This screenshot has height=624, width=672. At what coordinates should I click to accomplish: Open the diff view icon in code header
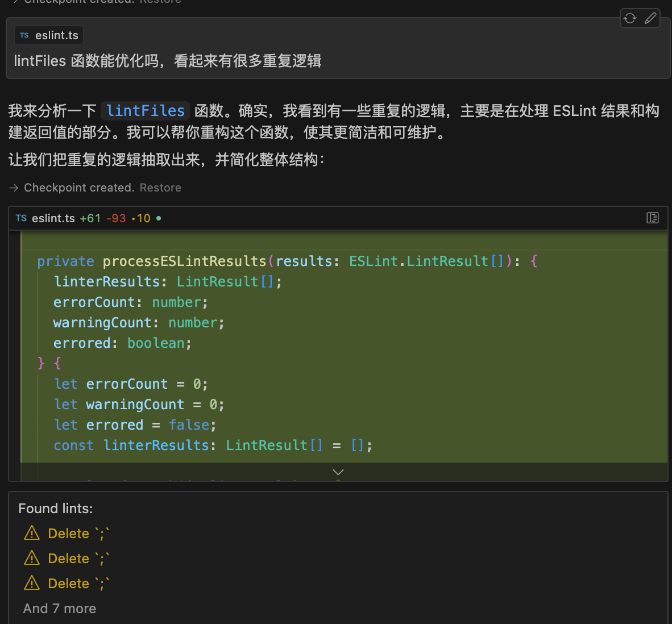(x=653, y=218)
